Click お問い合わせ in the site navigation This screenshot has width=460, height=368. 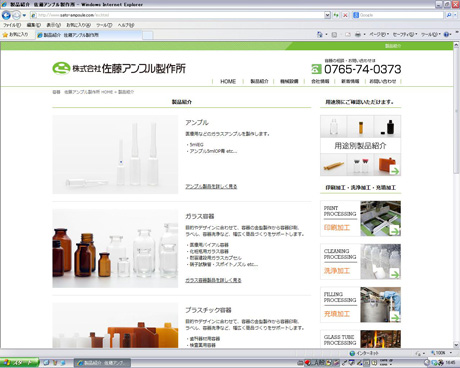[x=383, y=81]
